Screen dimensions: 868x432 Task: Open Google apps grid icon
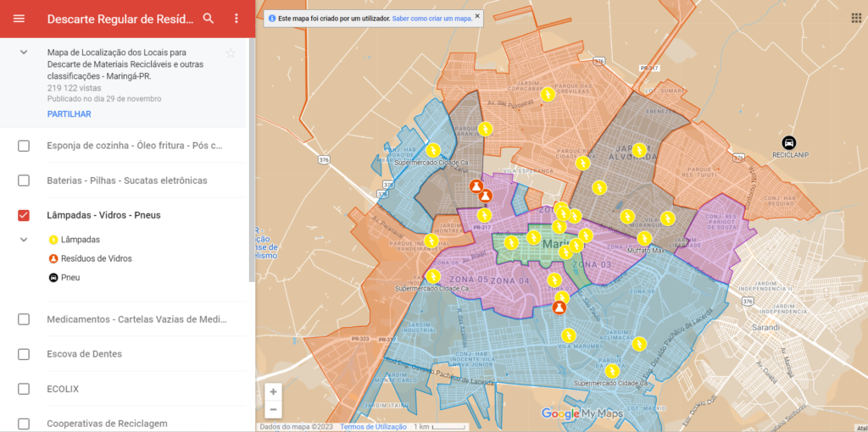coord(856,18)
